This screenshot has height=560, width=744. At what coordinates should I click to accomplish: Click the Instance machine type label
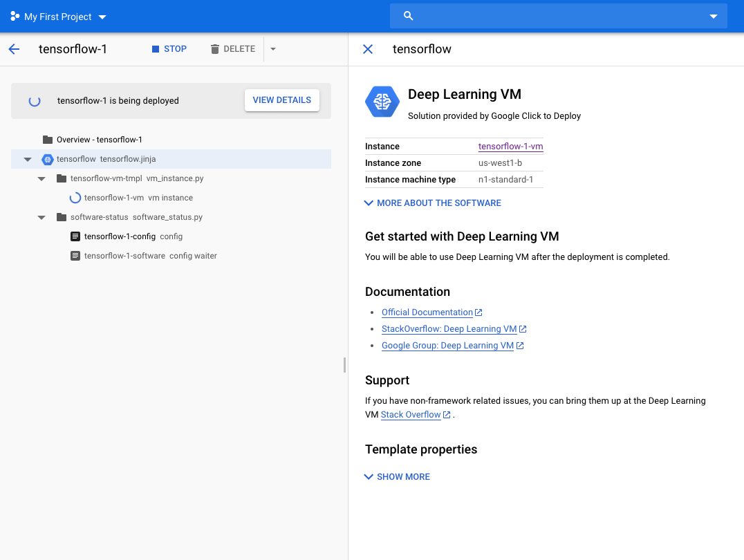pos(411,179)
